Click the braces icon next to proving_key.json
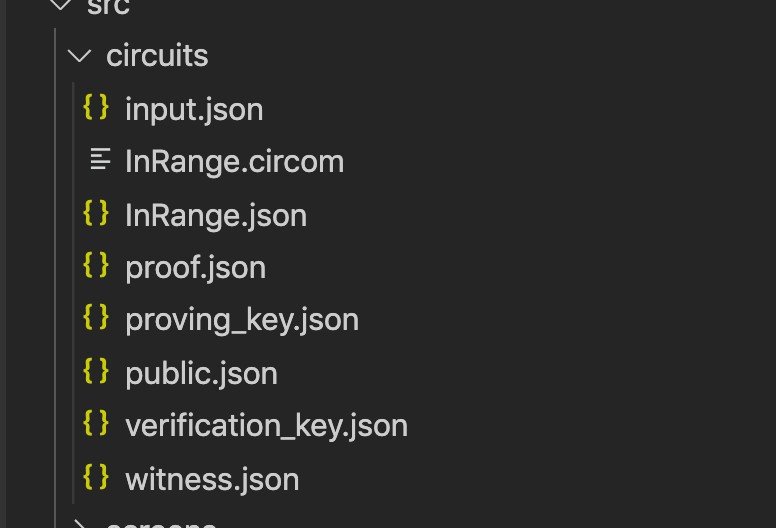Screen dimensions: 776x528 [96, 318]
